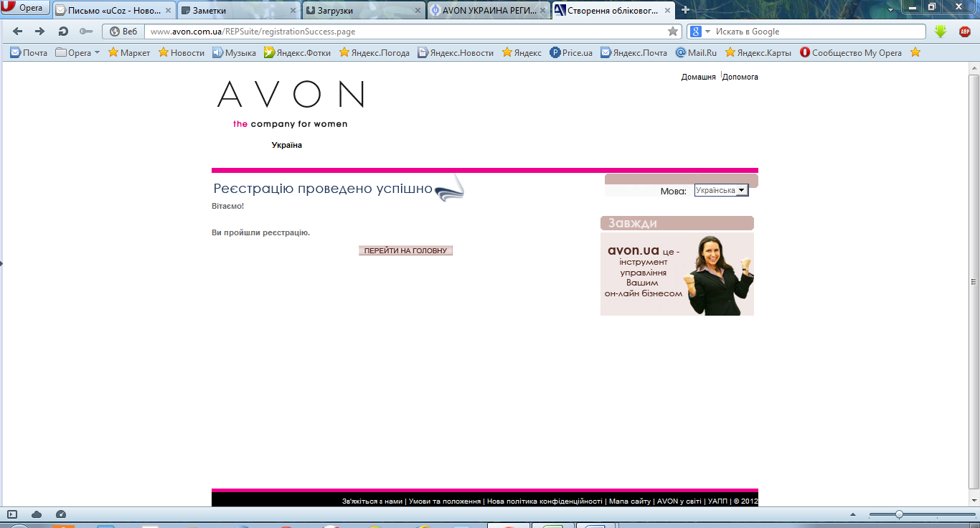Viewport: 980px width, 528px height.
Task: Switch to the Заметки tab
Action: pyautogui.click(x=238, y=11)
